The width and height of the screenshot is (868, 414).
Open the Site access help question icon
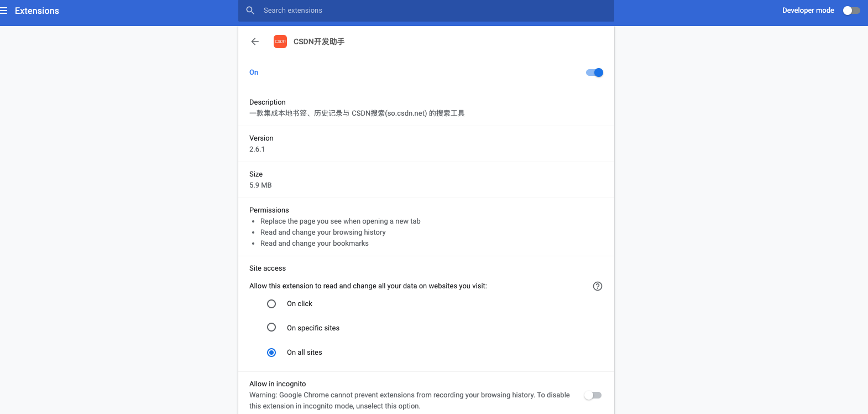[598, 286]
